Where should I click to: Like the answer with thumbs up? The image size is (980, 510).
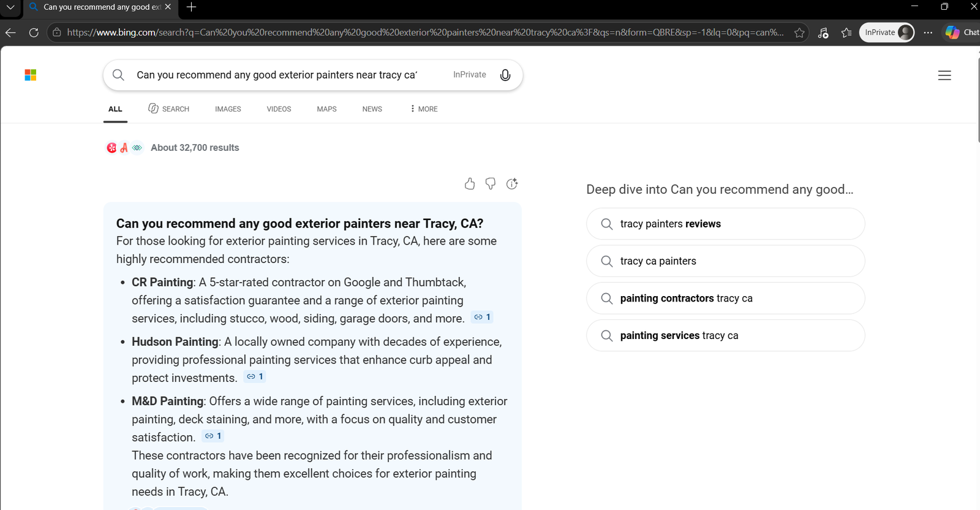470,183
